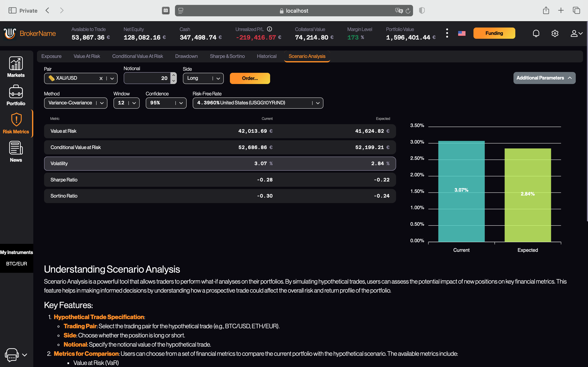Open settings gear icon in header
The height and width of the screenshot is (367, 588).
[555, 33]
